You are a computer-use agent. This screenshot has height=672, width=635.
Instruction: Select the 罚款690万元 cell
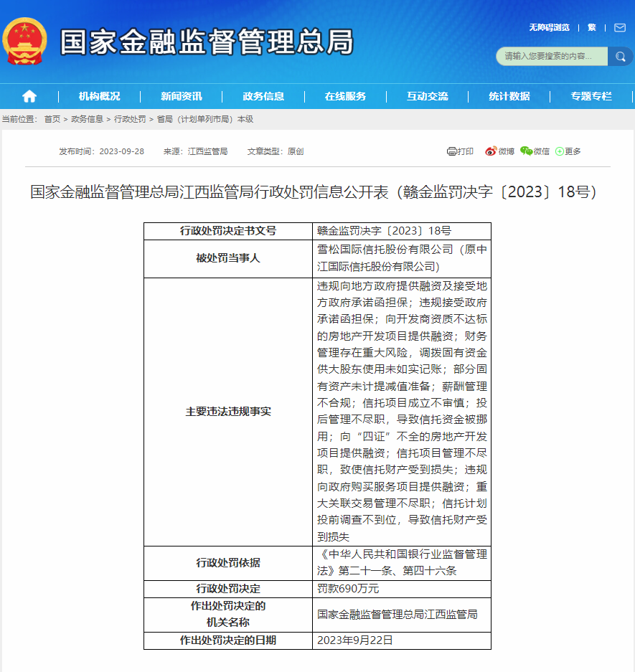(402, 590)
